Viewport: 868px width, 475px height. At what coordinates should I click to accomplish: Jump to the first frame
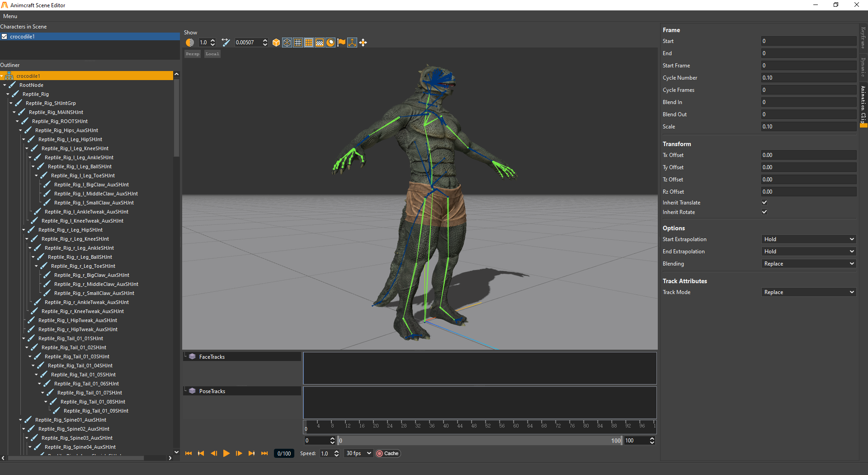[189, 453]
